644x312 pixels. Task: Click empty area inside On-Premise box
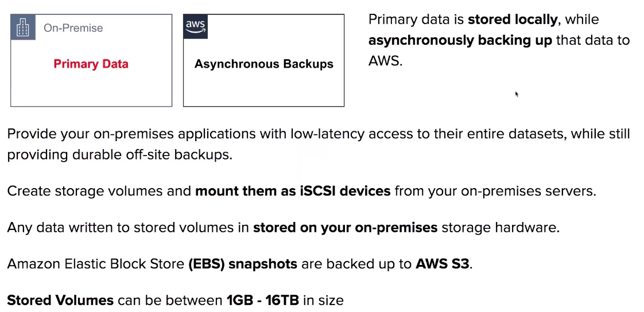pyautogui.click(x=91, y=89)
